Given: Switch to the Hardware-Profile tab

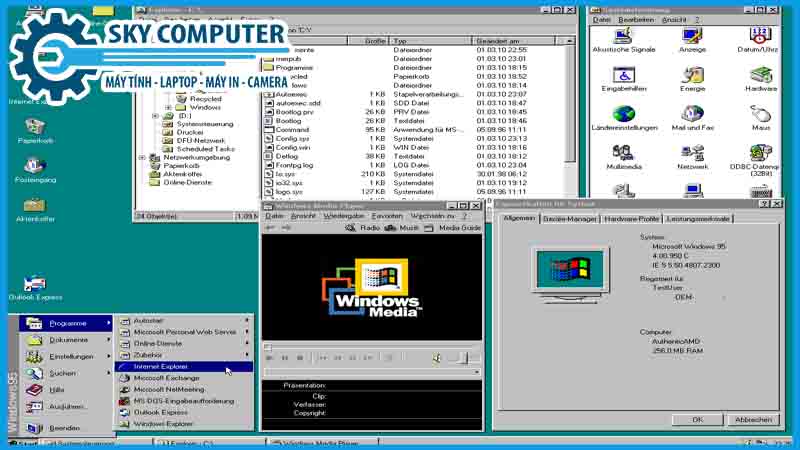Looking at the screenshot, I should click(631, 219).
